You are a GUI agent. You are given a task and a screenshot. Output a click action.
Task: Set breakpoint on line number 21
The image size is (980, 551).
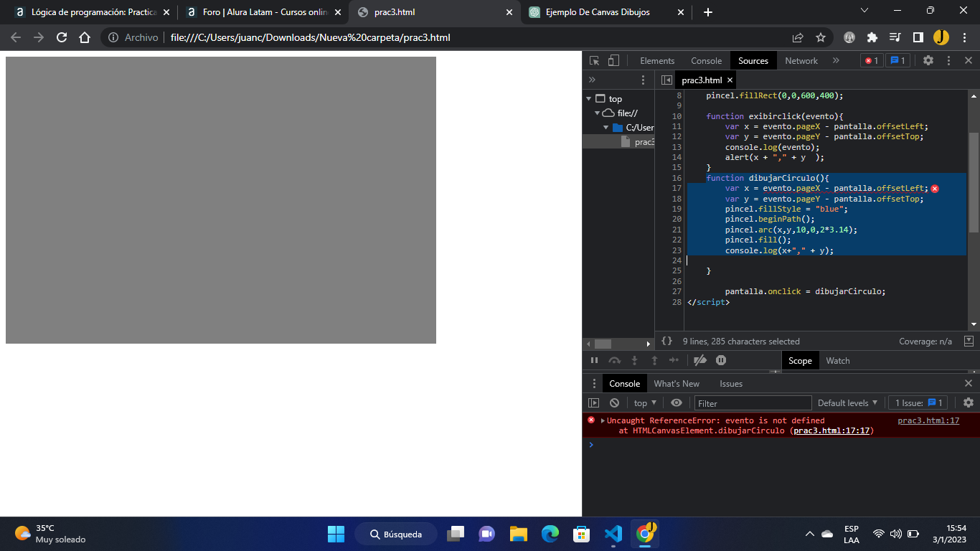pyautogui.click(x=677, y=230)
